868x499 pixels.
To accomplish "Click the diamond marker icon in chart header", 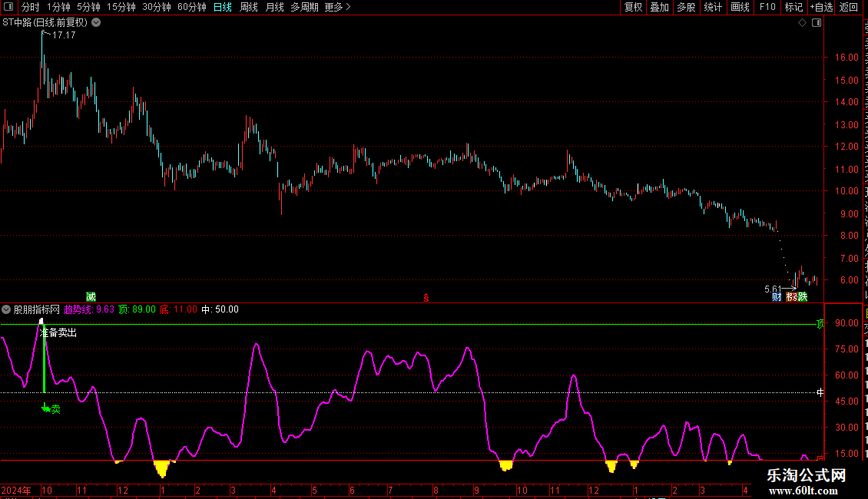I will pyautogui.click(x=802, y=23).
